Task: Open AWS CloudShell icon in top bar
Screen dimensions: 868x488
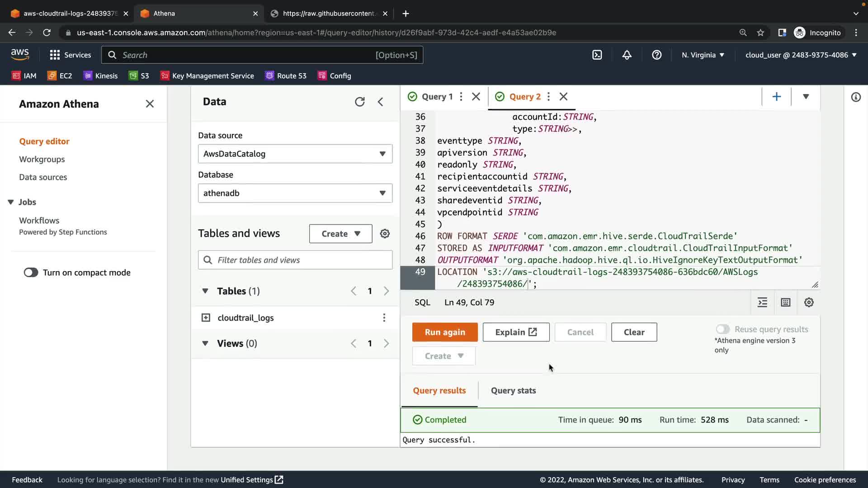Action: (x=597, y=55)
